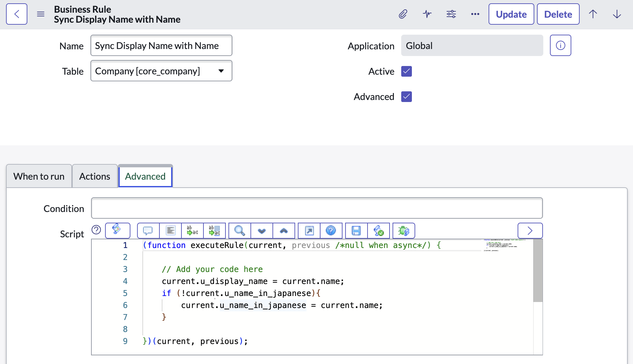Run the syntax checker on the script
Viewport: 633px width, 364px height.
pyautogui.click(x=379, y=230)
